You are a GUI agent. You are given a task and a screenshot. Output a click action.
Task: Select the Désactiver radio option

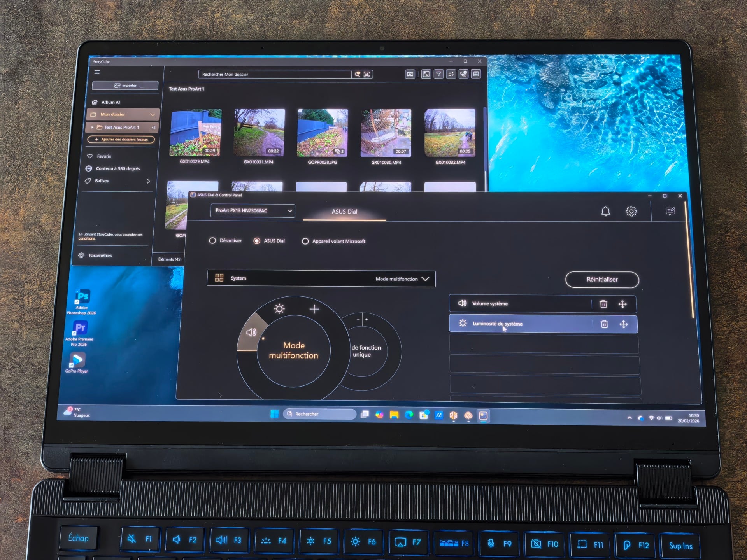[212, 241]
